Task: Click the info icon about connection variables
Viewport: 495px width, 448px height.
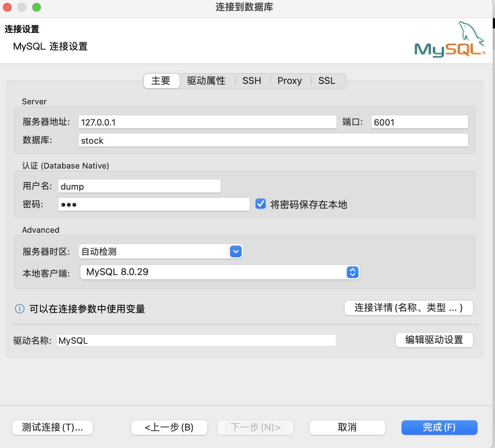Action: click(x=19, y=309)
